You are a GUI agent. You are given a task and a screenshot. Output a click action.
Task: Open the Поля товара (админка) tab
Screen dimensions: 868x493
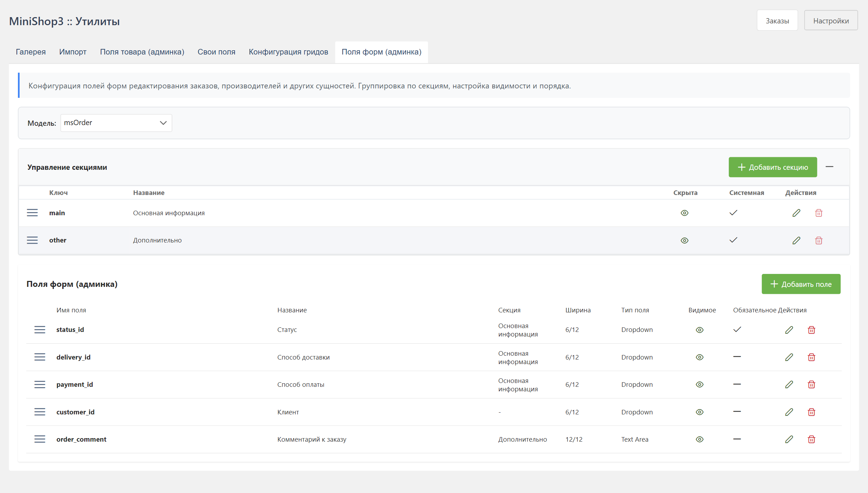coord(142,52)
